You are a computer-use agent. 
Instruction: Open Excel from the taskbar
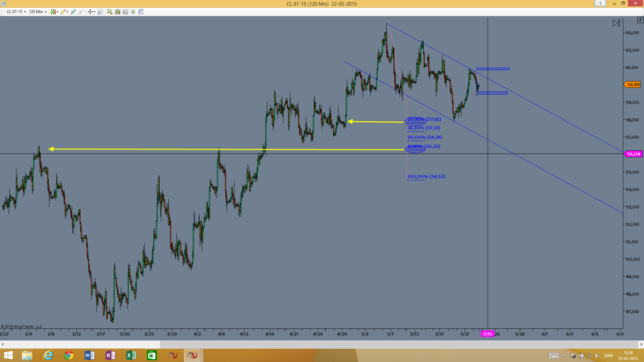pyautogui.click(x=131, y=355)
